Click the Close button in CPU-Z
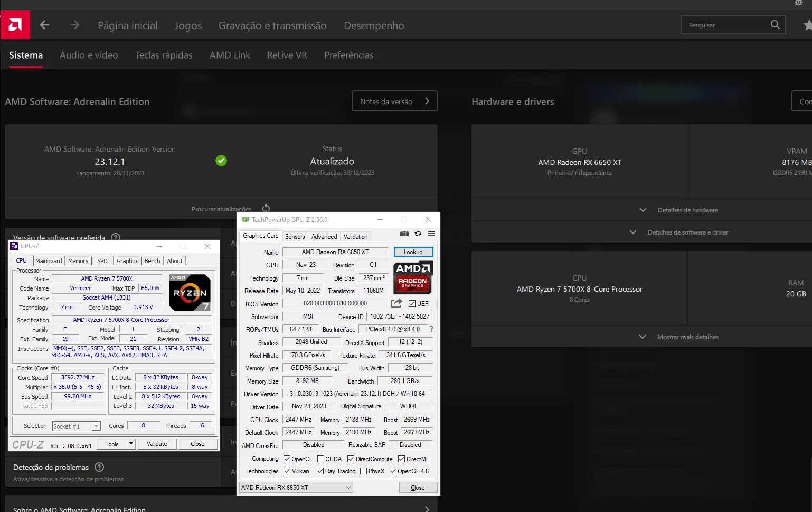Screen dimensions: 812x512 (197, 444)
